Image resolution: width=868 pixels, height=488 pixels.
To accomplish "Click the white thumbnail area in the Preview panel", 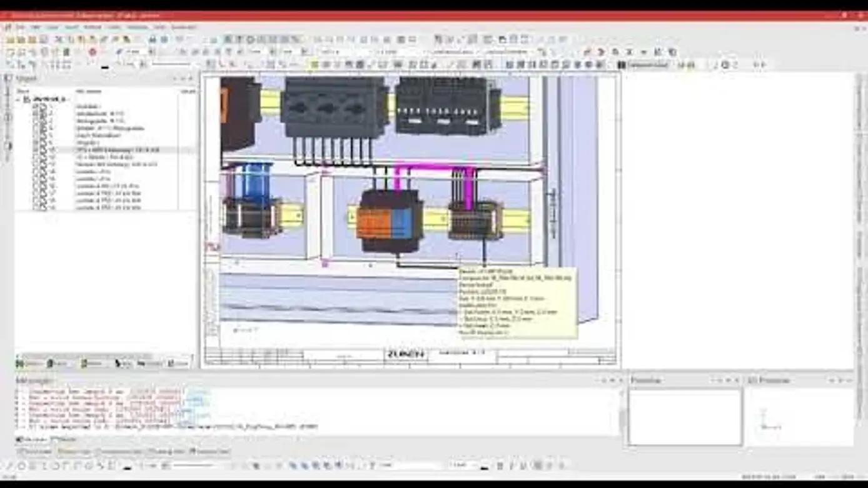I will [x=685, y=417].
